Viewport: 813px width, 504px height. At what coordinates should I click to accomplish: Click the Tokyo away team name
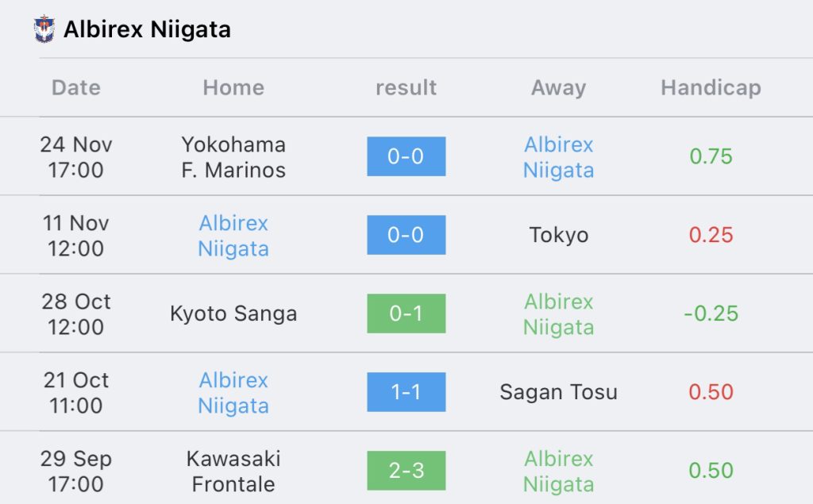(558, 235)
